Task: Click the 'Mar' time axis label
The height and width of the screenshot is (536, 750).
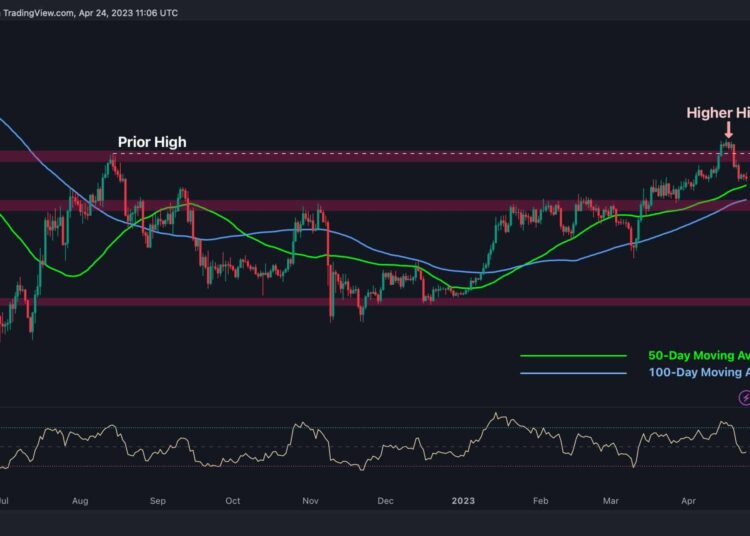Action: [x=610, y=501]
